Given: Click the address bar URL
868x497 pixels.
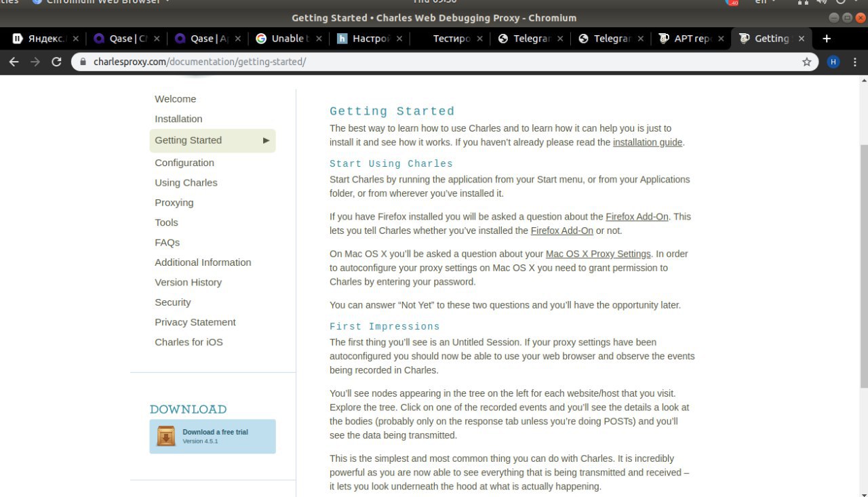Looking at the screenshot, I should (200, 62).
